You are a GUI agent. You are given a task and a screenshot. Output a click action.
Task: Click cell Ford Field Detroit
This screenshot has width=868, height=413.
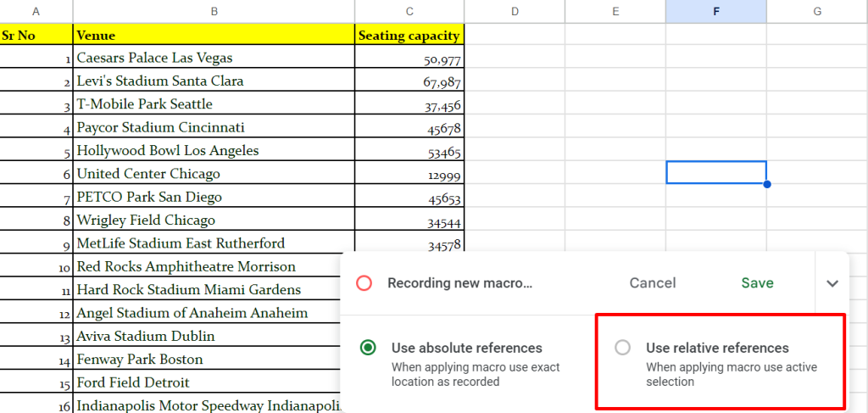tap(207, 382)
